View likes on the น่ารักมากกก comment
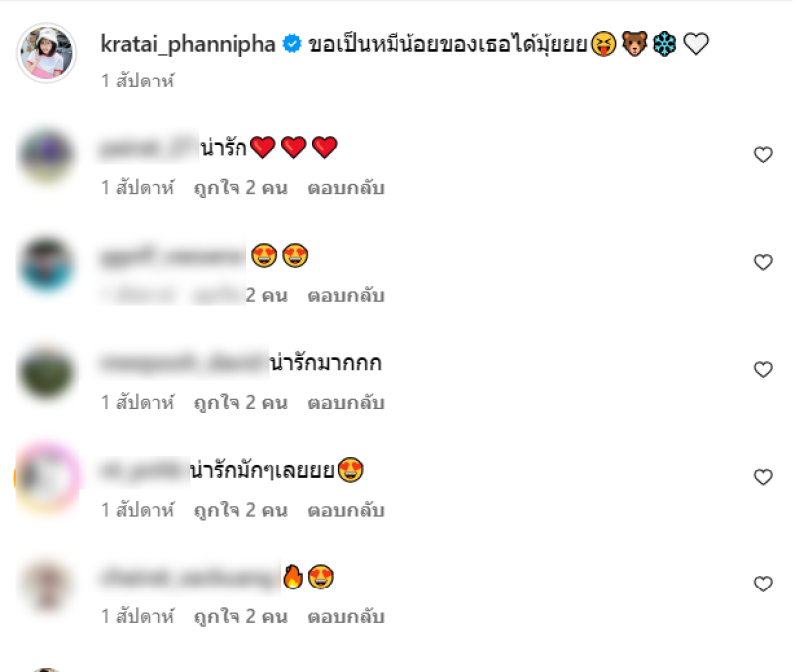795x672 pixels. click(x=240, y=403)
